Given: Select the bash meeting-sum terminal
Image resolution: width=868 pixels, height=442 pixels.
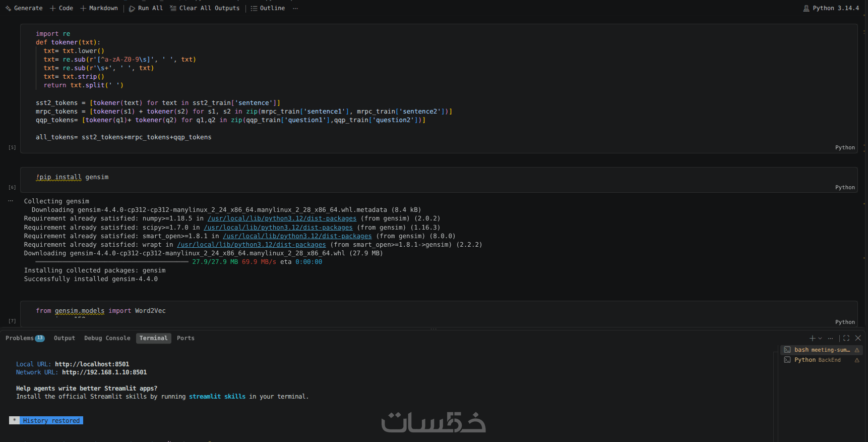Looking at the screenshot, I should pos(821,350).
